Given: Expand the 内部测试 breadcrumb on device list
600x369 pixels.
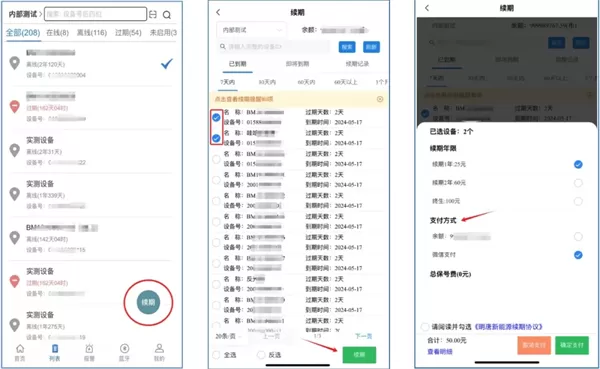Looking at the screenshot, I should [x=25, y=15].
